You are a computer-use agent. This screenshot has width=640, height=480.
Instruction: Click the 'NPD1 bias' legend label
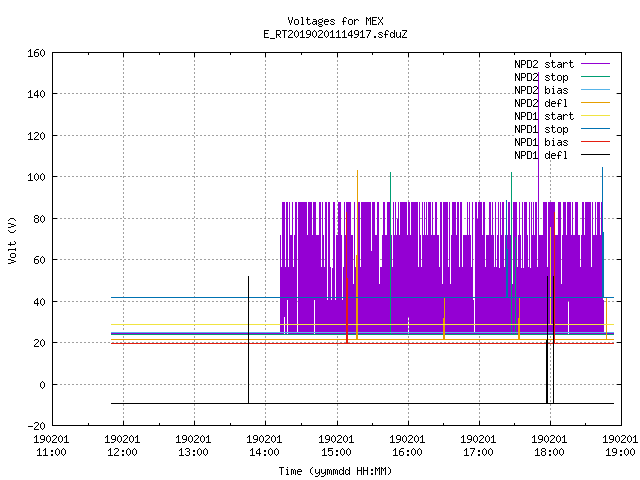tap(541, 142)
